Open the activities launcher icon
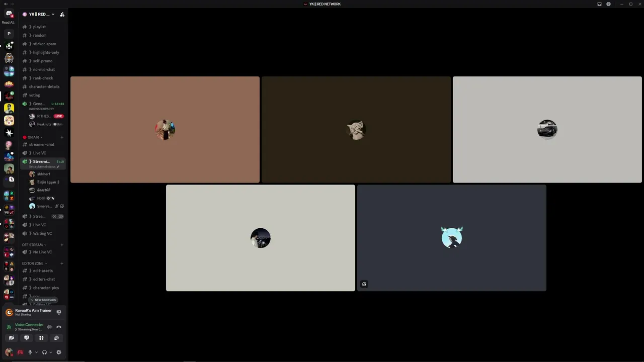Image resolution: width=644 pixels, height=362 pixels. [x=41, y=338]
